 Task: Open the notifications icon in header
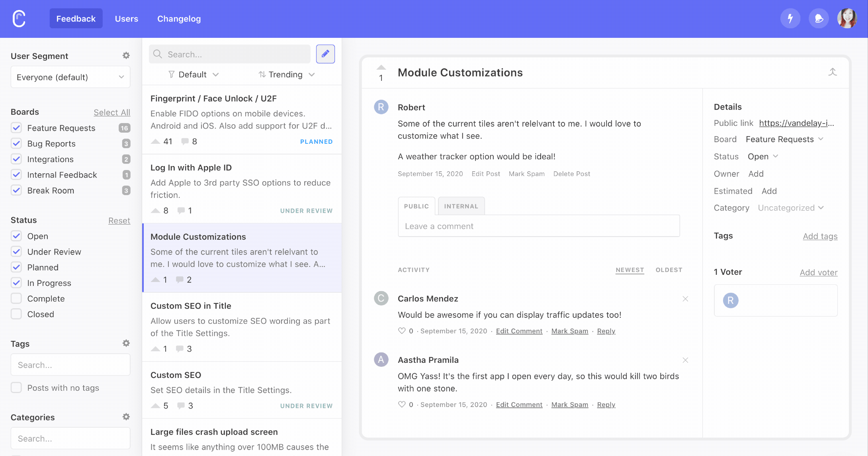(x=819, y=18)
